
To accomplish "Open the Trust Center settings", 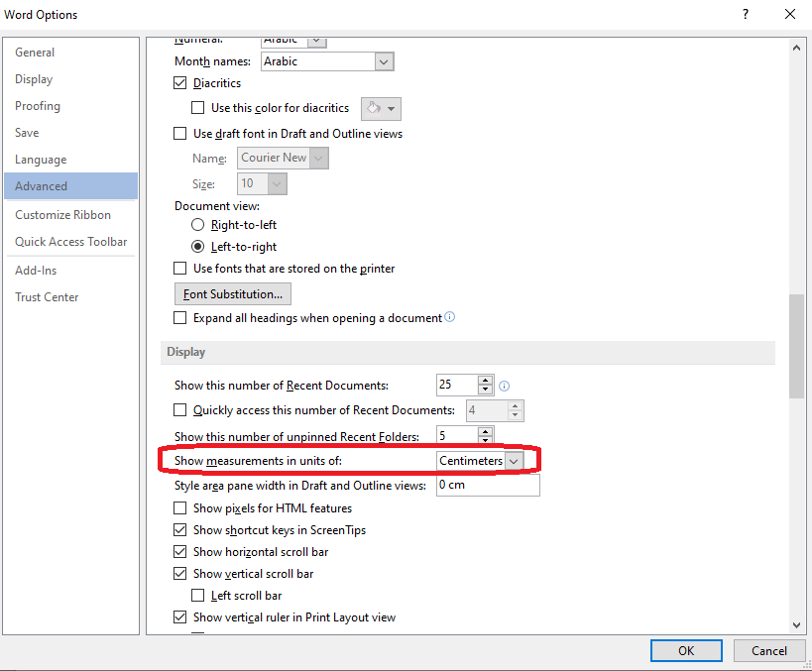I will pyautogui.click(x=46, y=296).
